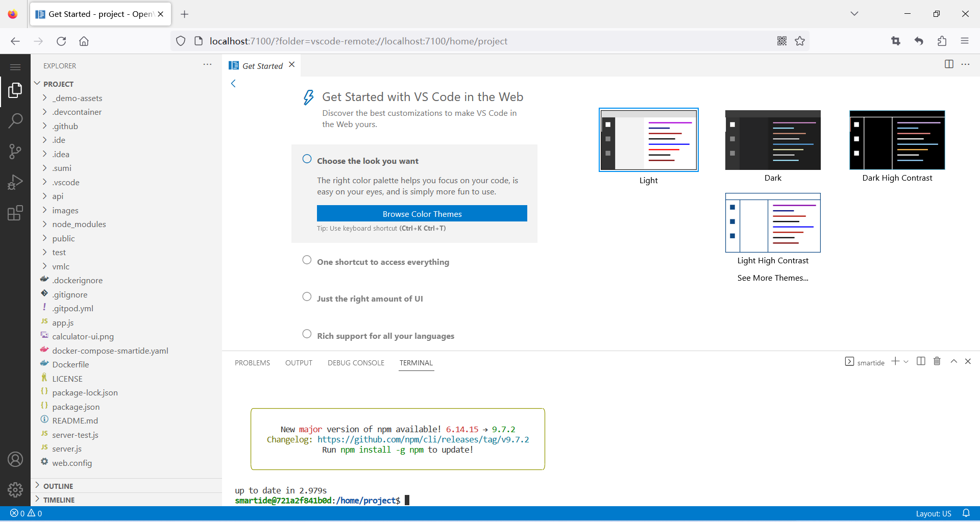Open a new browser tab

click(x=185, y=14)
